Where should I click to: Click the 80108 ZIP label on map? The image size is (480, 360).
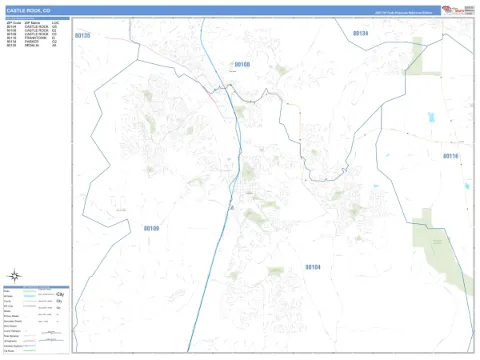[x=242, y=64]
